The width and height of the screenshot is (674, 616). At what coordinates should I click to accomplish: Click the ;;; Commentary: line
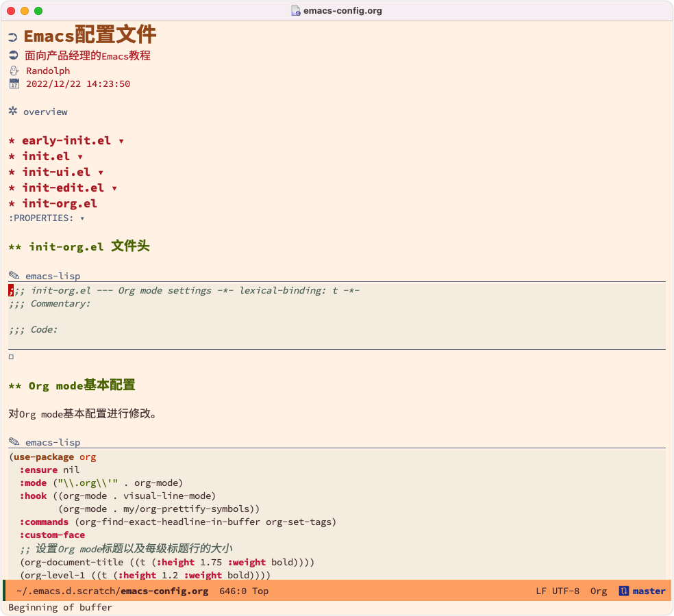[x=50, y=304]
